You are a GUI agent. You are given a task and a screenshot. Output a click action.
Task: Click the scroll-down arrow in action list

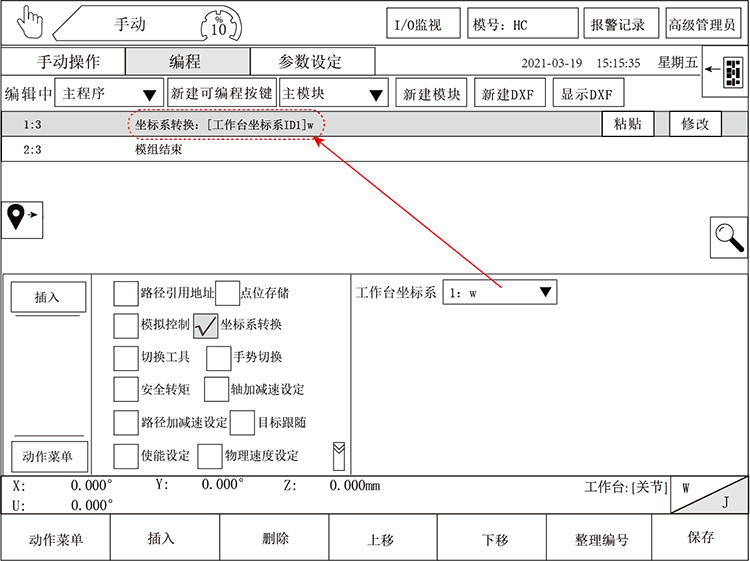pos(339,455)
